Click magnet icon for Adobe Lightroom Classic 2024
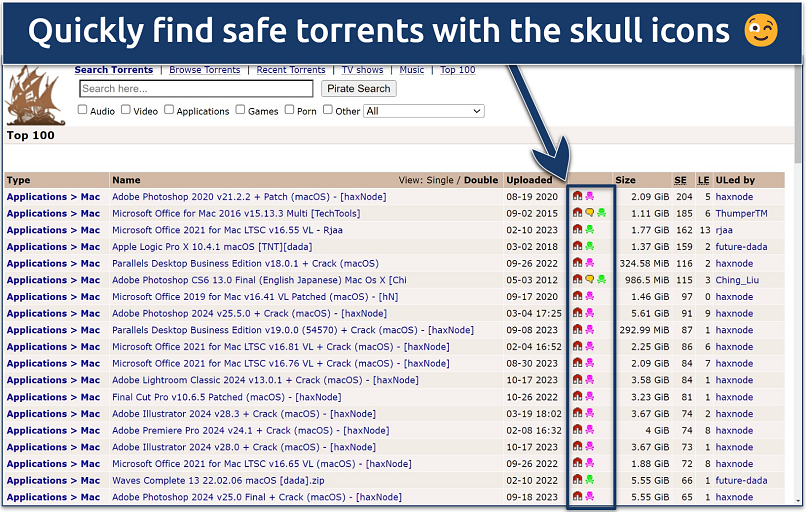Screen dimensions: 806x512 pyautogui.click(x=577, y=379)
